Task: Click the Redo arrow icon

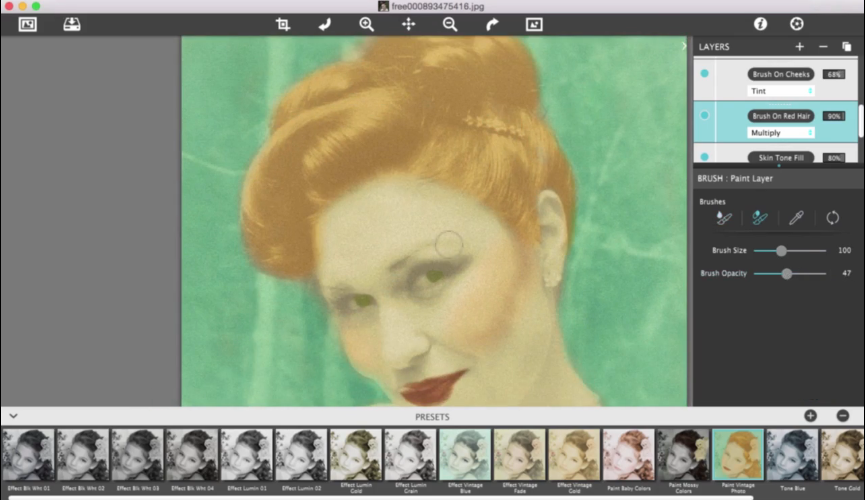Action: [492, 24]
